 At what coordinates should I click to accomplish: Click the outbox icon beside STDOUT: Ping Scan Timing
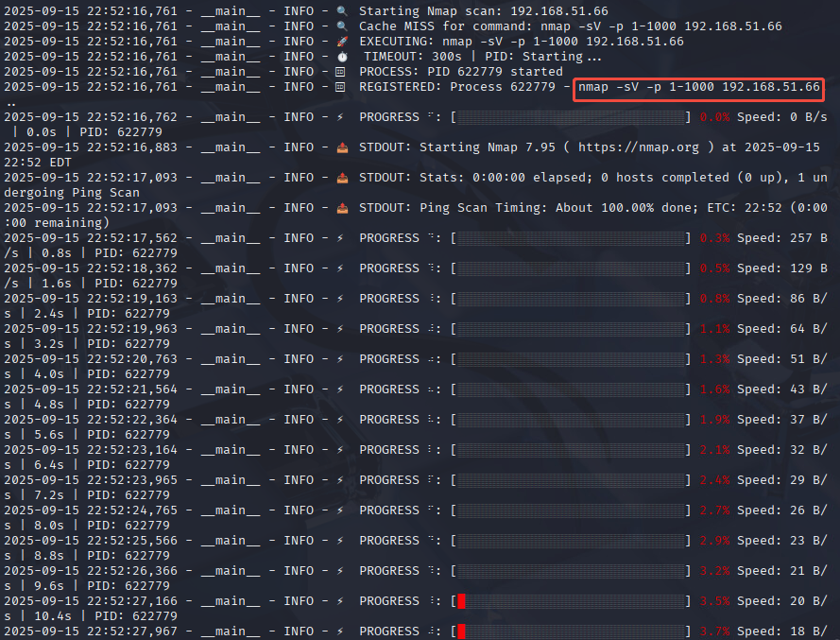(x=342, y=208)
